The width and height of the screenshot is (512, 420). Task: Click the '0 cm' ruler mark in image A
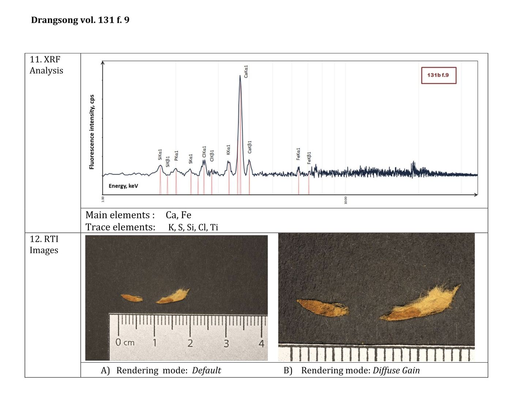tap(125, 342)
